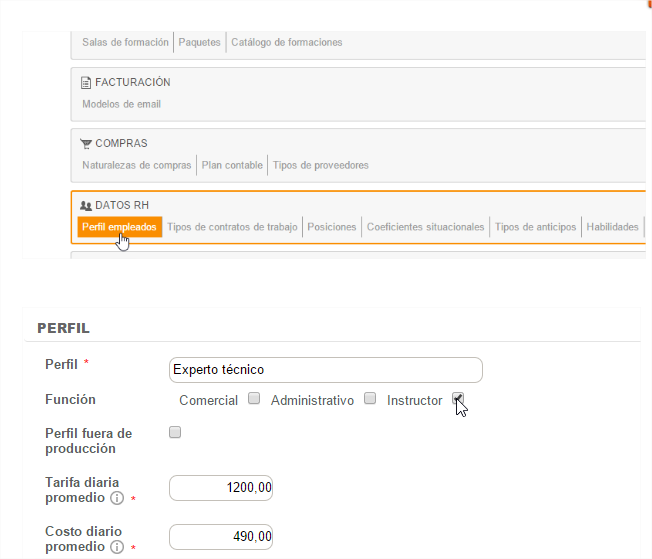Open Habilidades settings
The width and height of the screenshot is (652, 559).
click(x=612, y=227)
